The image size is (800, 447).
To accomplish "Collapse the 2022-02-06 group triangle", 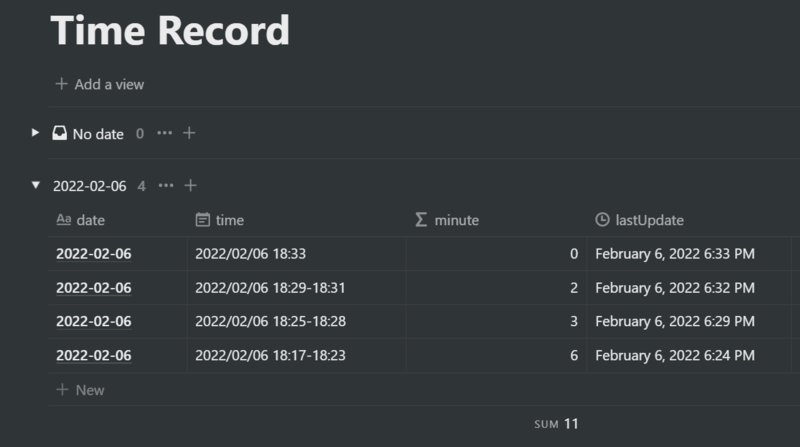I will 35,185.
